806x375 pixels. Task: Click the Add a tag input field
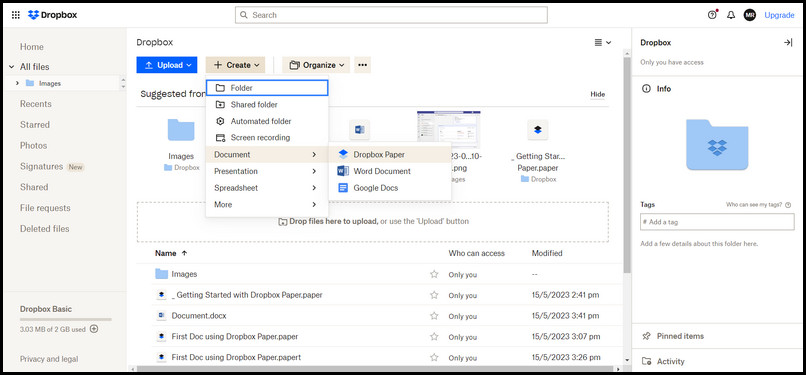click(x=717, y=222)
